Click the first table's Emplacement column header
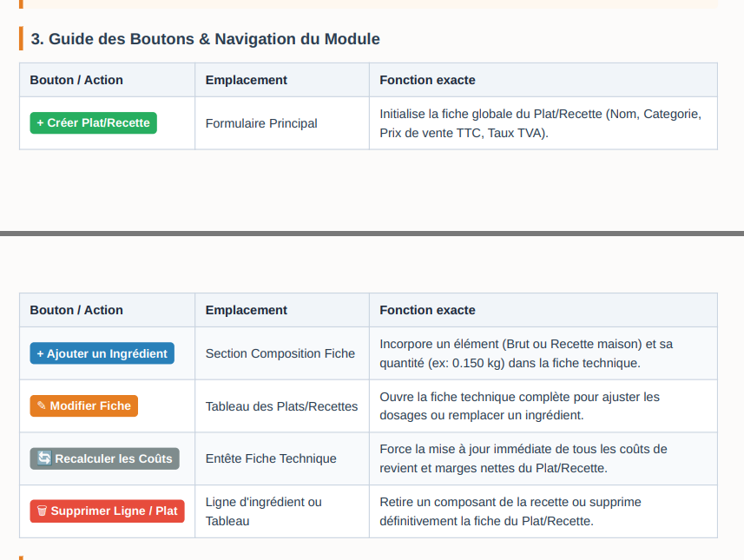Viewport: 744px width, 560px height. [x=247, y=80]
